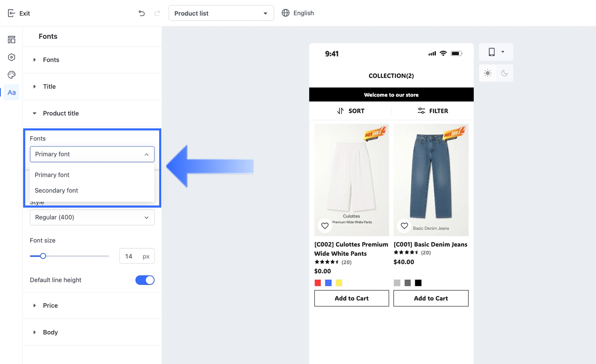Click the undo arrow icon
The width and height of the screenshot is (596, 364).
coord(142,13)
